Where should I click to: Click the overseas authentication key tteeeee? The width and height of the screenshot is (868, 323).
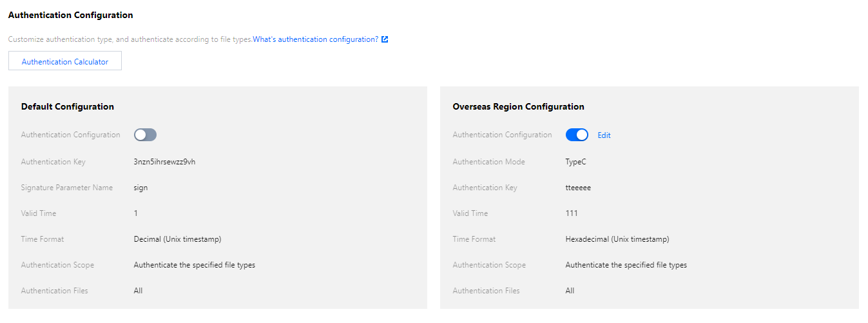click(578, 188)
